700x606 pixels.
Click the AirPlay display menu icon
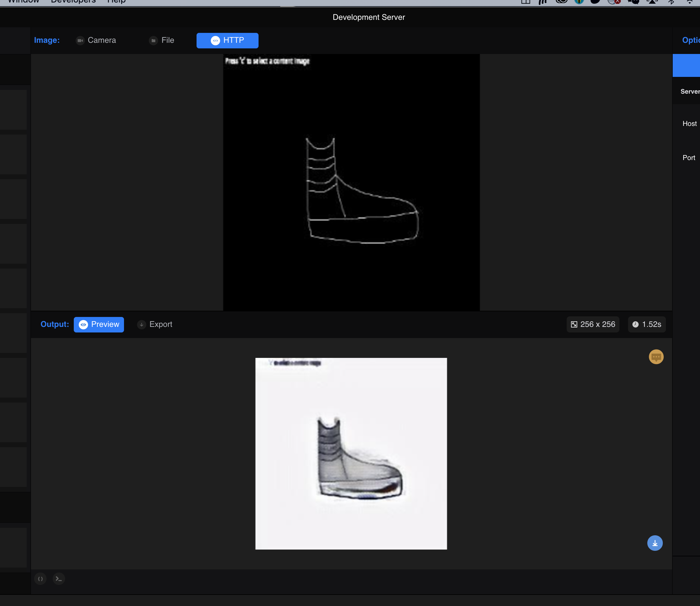point(652,2)
